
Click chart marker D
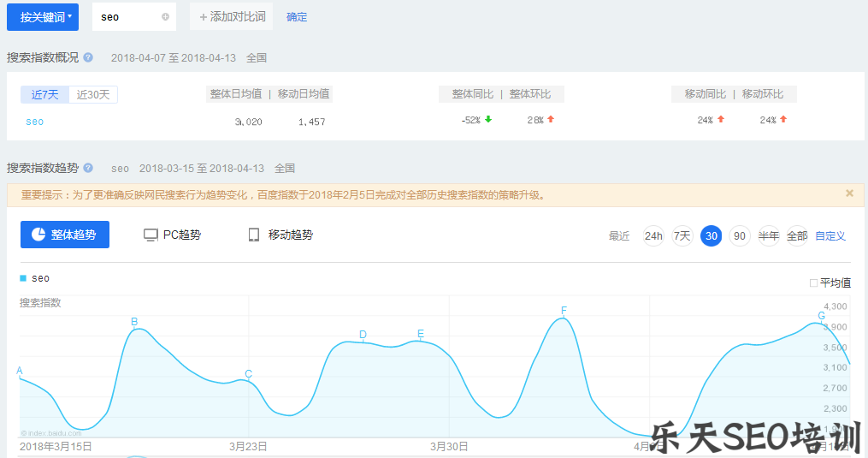363,335
